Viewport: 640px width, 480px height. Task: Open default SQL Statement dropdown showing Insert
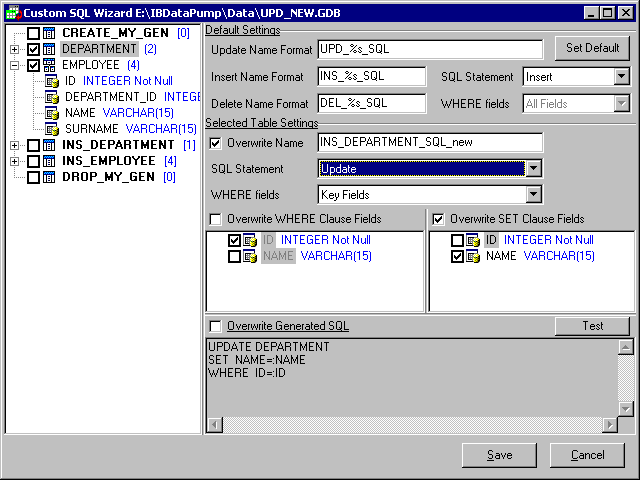(x=621, y=76)
